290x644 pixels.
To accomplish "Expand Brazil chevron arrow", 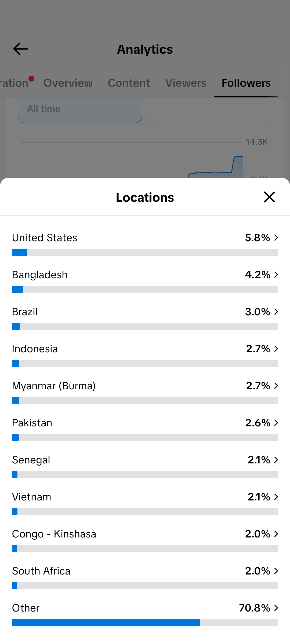I will 276,312.
